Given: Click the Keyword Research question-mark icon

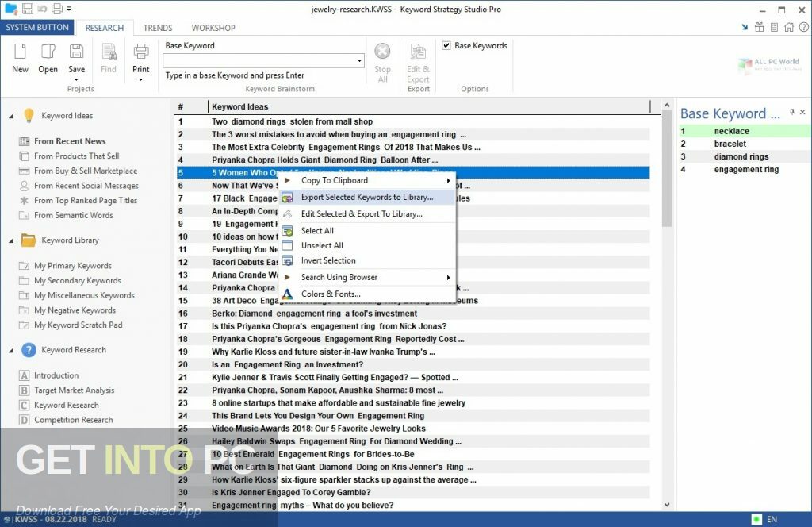Looking at the screenshot, I should pyautogui.click(x=29, y=350).
